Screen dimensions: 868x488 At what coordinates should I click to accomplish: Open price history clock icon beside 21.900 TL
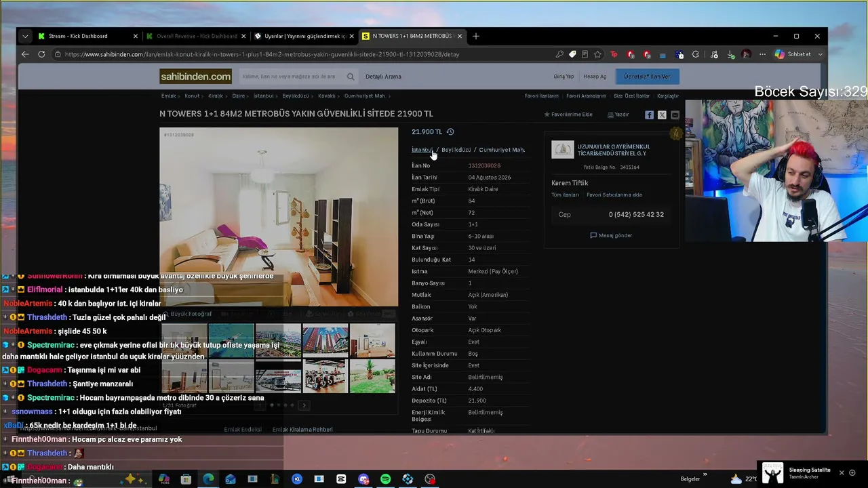(x=450, y=132)
